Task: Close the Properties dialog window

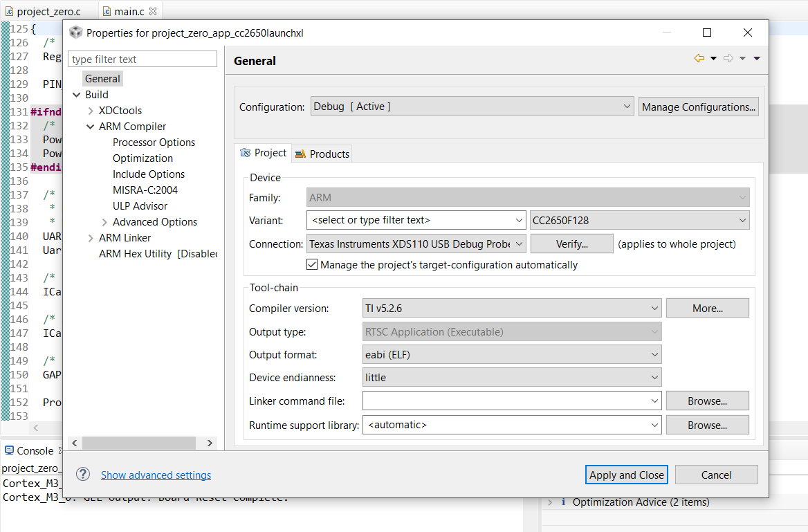Action: 748,33
